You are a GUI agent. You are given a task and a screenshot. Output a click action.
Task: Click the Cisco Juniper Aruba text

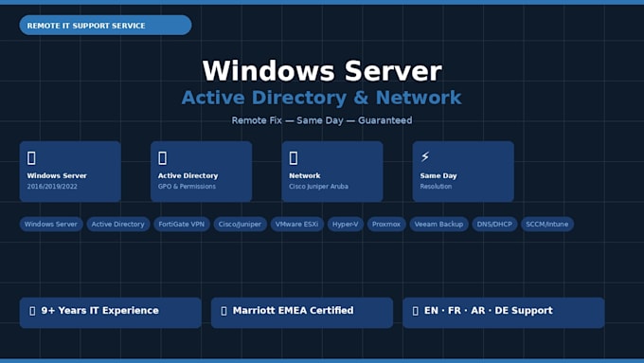click(x=318, y=186)
